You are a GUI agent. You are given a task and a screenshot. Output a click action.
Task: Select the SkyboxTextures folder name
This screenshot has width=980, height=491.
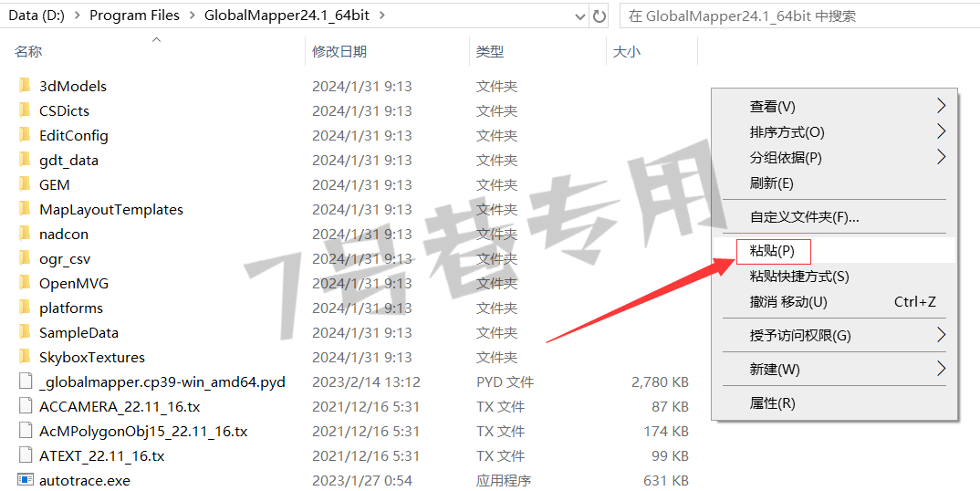point(92,358)
